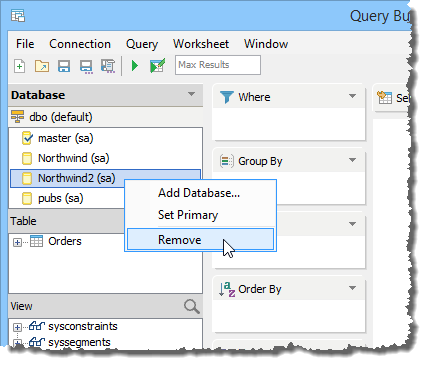Expand the sysconstraints view node
The image size is (428, 365).
click(x=17, y=327)
